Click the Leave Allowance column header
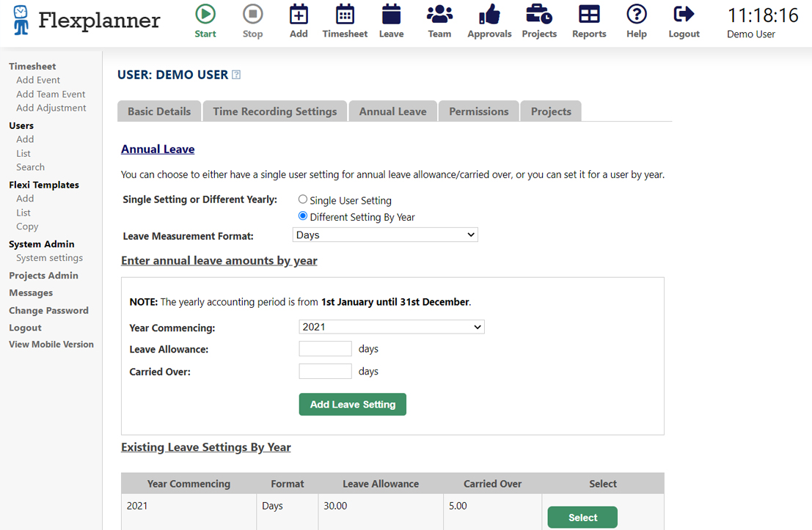812x530 pixels. click(381, 483)
